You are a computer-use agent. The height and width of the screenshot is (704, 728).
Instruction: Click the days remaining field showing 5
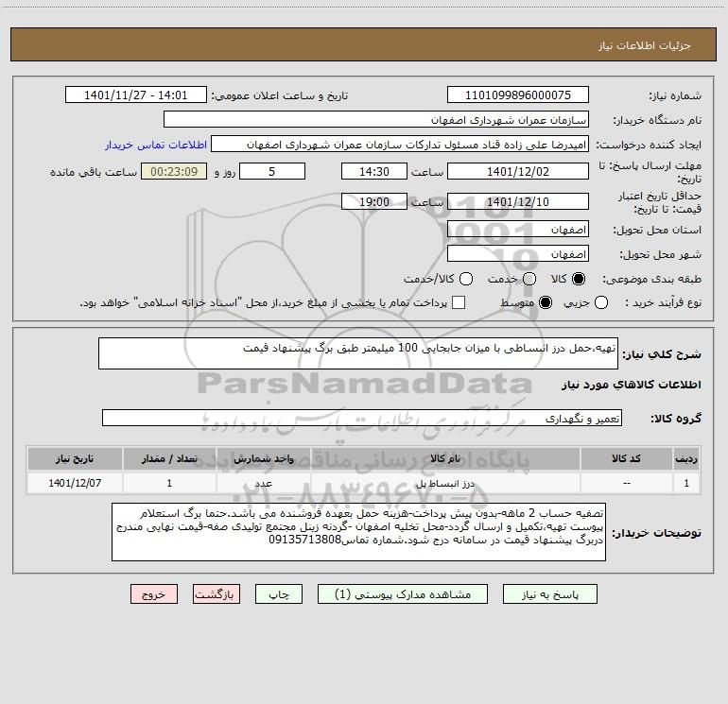pos(272,171)
